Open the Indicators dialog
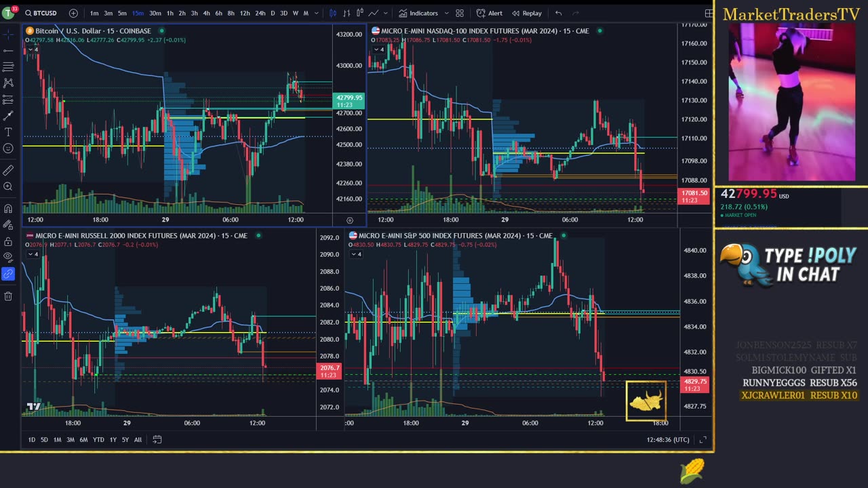Image resolution: width=868 pixels, height=488 pixels. (419, 13)
